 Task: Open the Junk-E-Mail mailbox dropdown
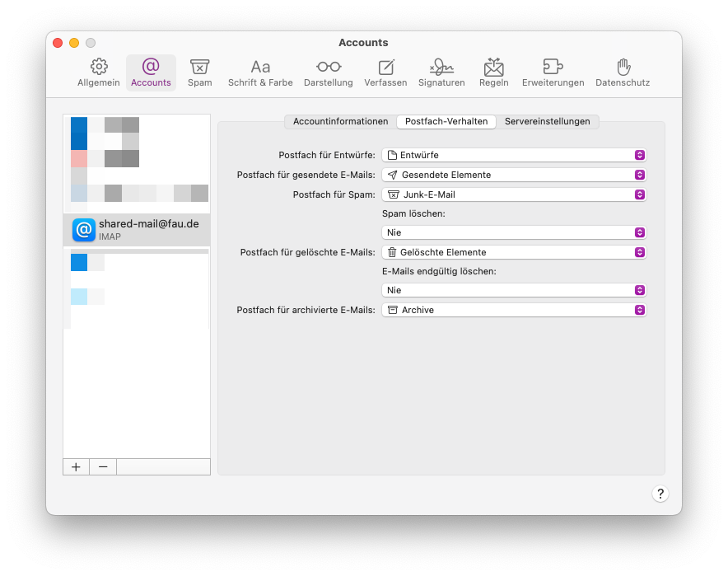point(514,194)
